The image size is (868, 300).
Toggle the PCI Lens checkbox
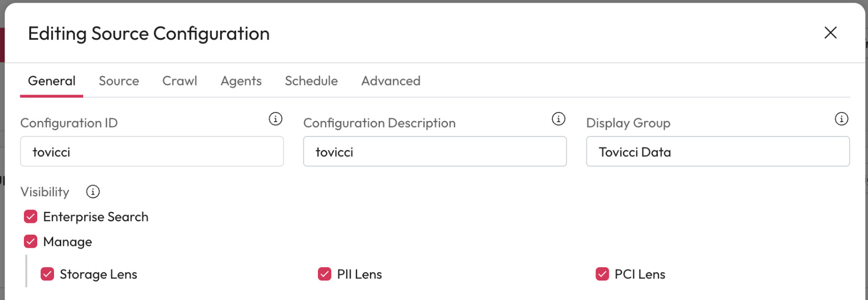tap(602, 274)
